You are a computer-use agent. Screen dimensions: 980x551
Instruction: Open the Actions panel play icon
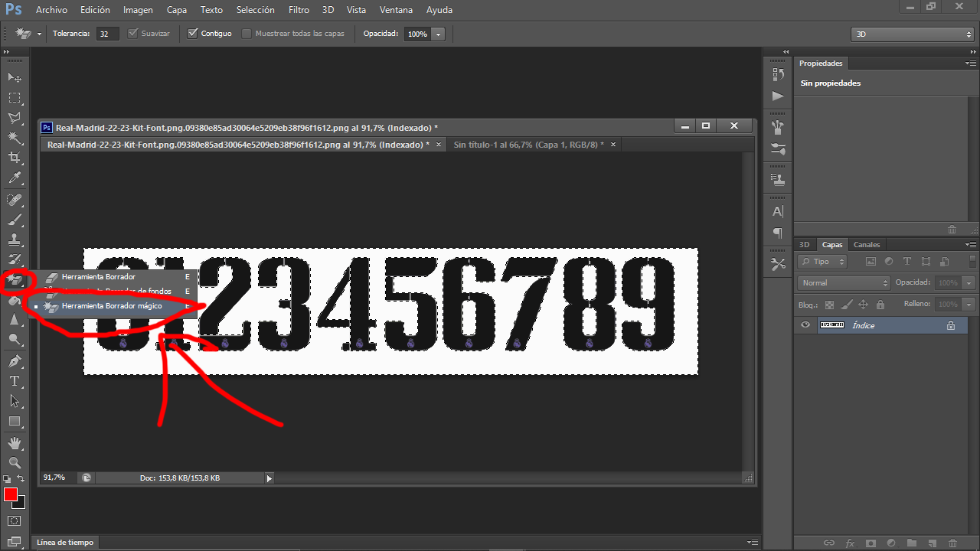click(779, 96)
